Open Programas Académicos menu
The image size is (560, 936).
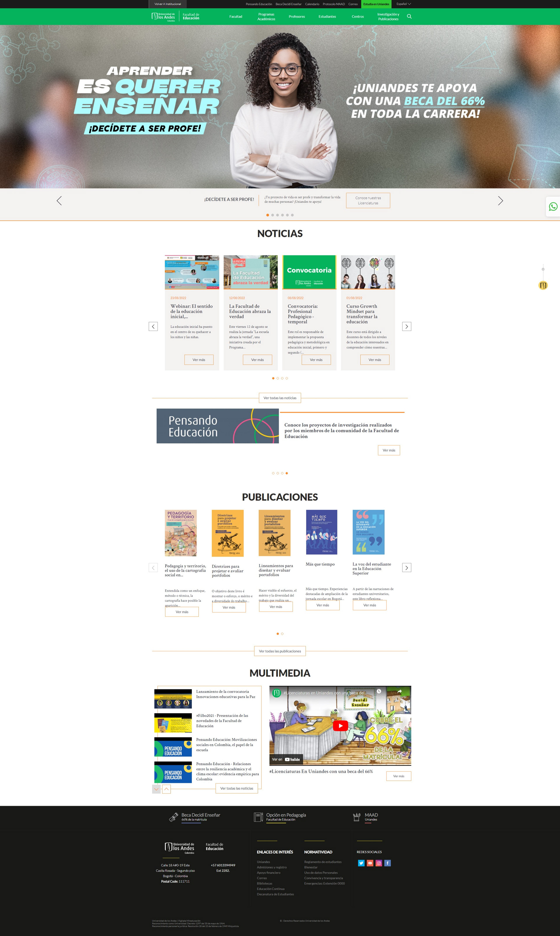[x=266, y=17]
